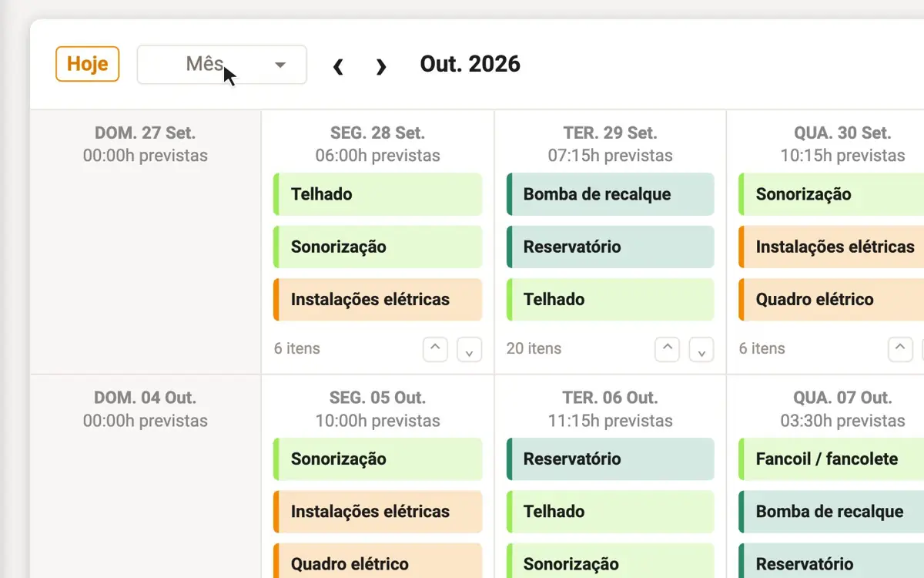Open Instalações elétricas on SEG. 05 Out.
Screen dimensions: 924x578
coord(377,512)
